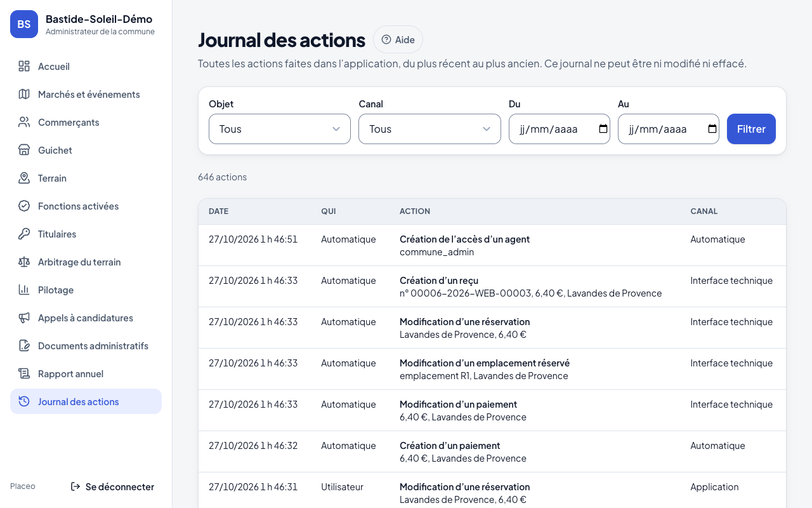The width and height of the screenshot is (812, 508).
Task: Click the emplacement R1, Lavandes de Provence detail
Action: coord(483,376)
